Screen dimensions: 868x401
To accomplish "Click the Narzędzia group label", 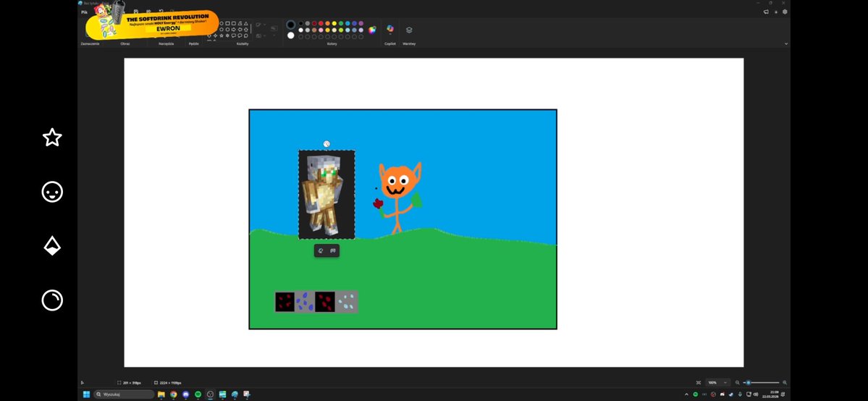I will [x=166, y=43].
